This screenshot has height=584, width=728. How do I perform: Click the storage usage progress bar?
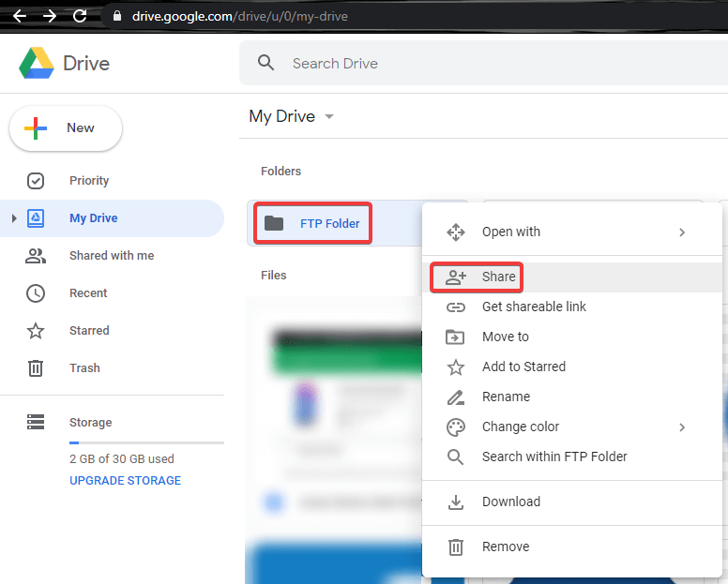tap(146, 443)
